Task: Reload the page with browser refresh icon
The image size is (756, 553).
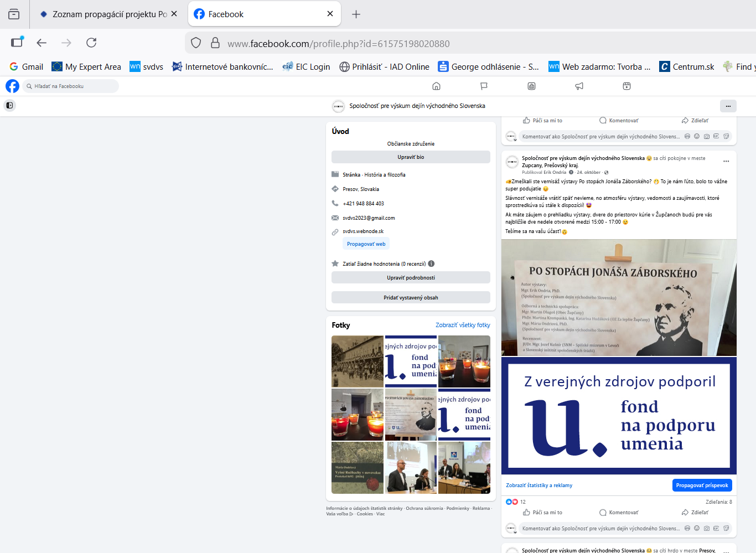Action: click(x=91, y=43)
